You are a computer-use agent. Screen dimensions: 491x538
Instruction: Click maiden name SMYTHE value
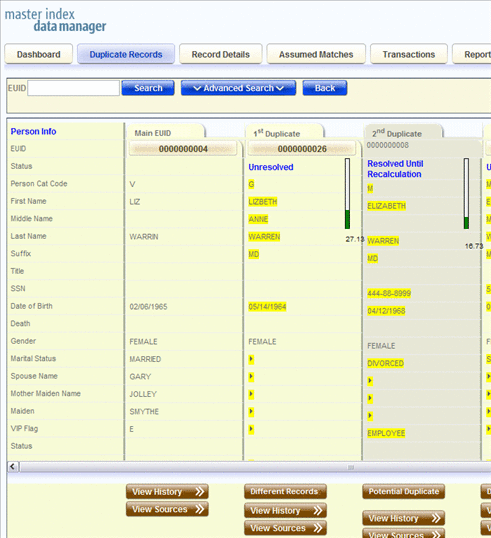(144, 412)
